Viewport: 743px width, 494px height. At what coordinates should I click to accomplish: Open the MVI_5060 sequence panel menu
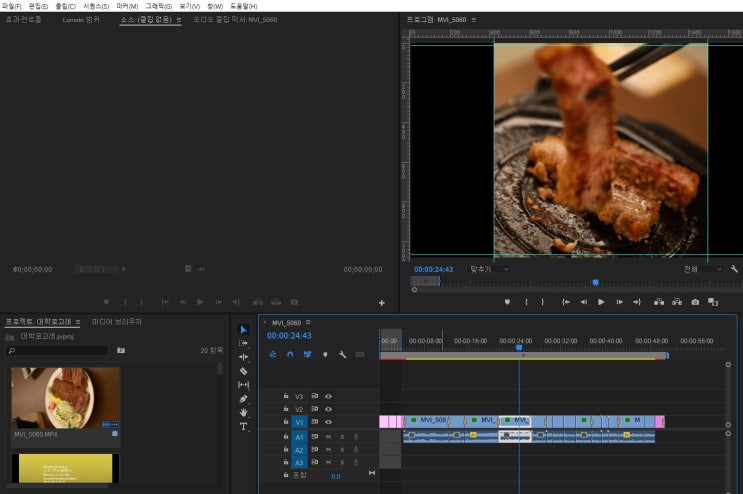pos(309,323)
